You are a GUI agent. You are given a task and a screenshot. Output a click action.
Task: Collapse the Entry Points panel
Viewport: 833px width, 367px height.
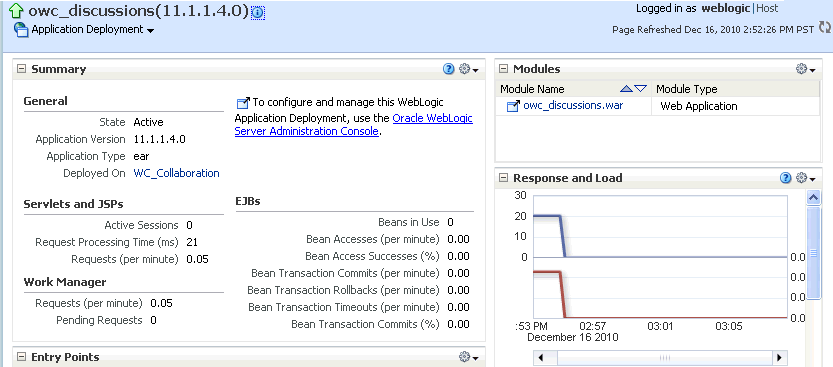point(21,357)
